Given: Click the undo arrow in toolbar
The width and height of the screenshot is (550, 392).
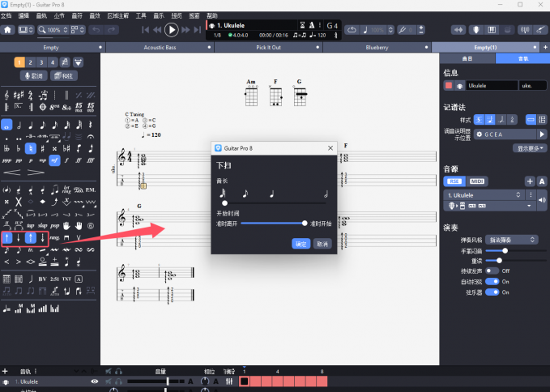Looking at the screenshot, I should pos(97,30).
